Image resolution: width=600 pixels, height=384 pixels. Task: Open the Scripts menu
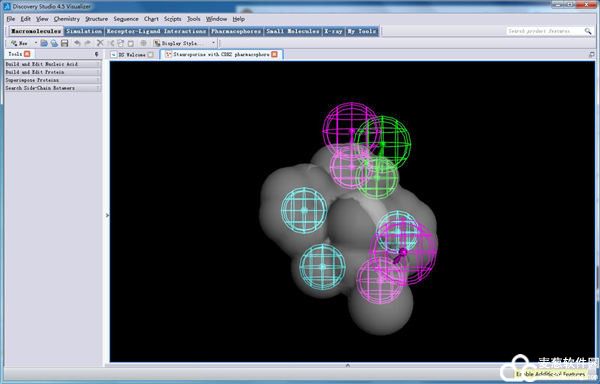pyautogui.click(x=173, y=19)
